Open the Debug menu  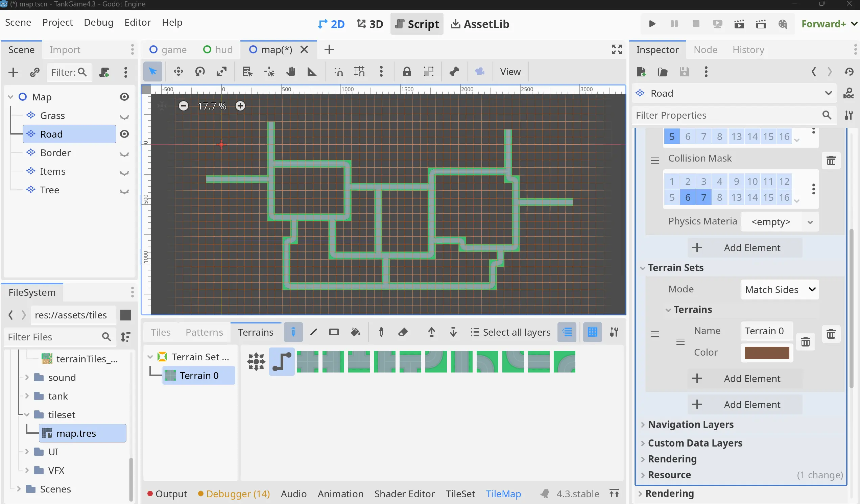coord(98,22)
